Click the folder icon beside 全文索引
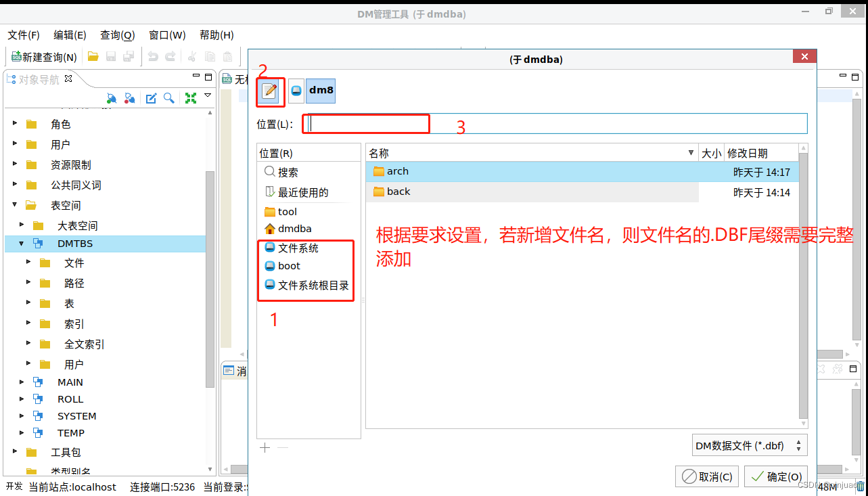Image resolution: width=868 pixels, height=496 pixels. pyautogui.click(x=45, y=344)
